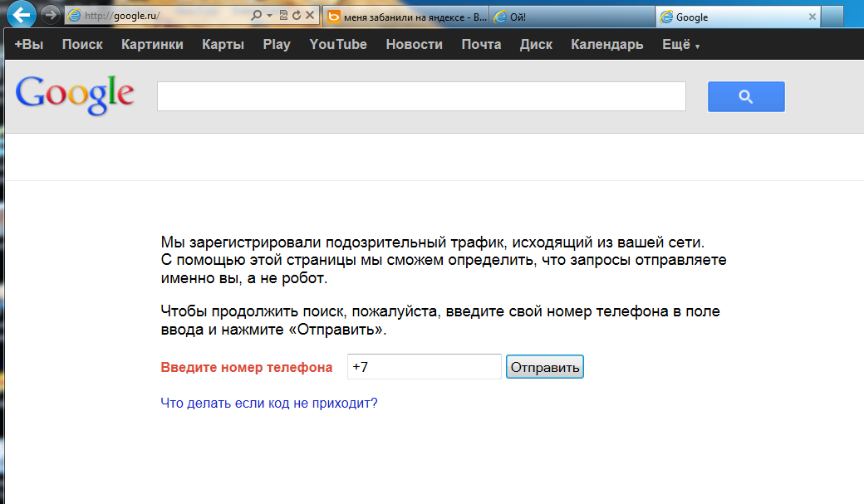This screenshot has height=504, width=864.
Task: Open YouTube from the Google top bar
Action: [x=337, y=45]
